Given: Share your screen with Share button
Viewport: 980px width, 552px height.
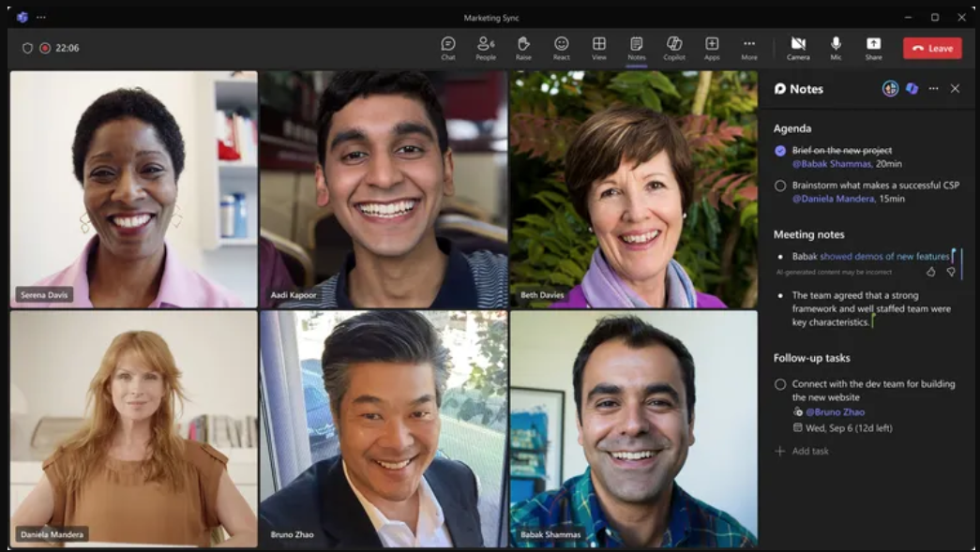Looking at the screenshot, I should (873, 48).
